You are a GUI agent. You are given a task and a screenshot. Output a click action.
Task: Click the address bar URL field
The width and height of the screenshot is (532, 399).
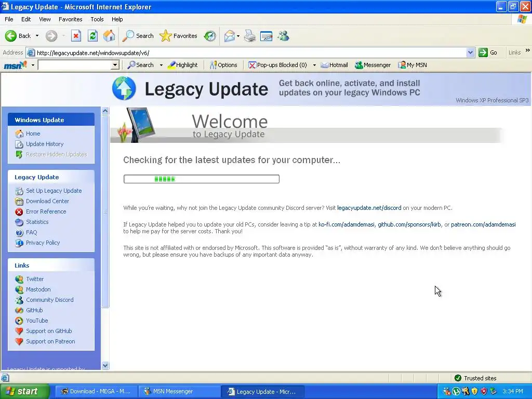250,52
